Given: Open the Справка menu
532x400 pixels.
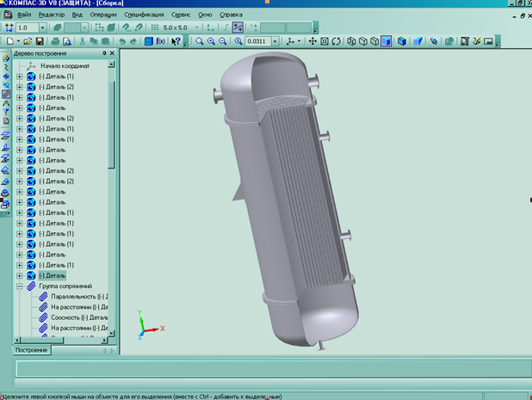Looking at the screenshot, I should [x=231, y=15].
